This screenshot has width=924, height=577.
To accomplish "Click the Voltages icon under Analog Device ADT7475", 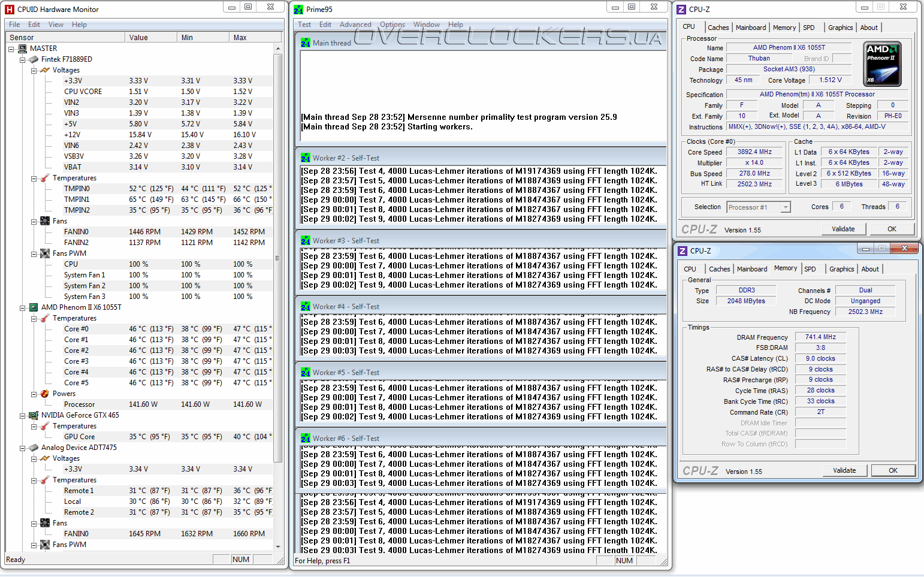I will point(45,458).
